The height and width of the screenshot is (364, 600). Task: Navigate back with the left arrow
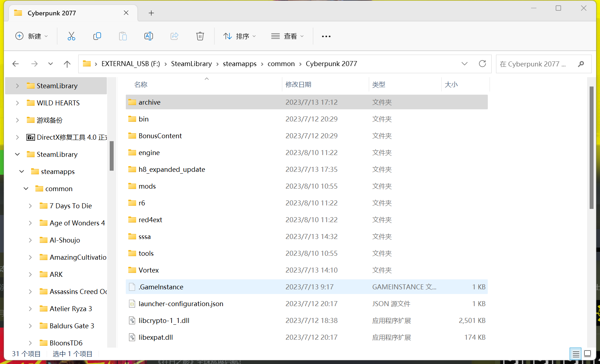click(16, 64)
